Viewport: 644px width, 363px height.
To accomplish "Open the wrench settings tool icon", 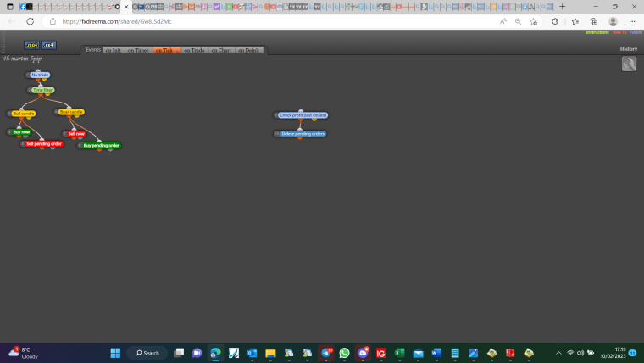I will [x=629, y=64].
